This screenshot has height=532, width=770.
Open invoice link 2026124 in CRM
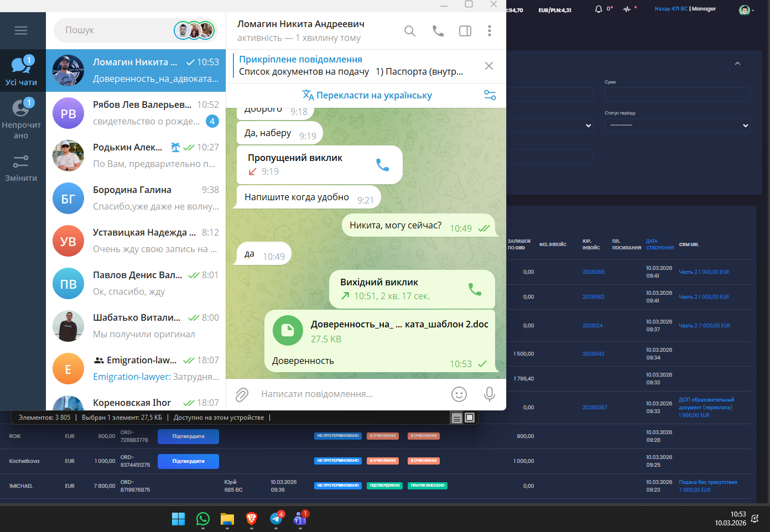click(592, 326)
